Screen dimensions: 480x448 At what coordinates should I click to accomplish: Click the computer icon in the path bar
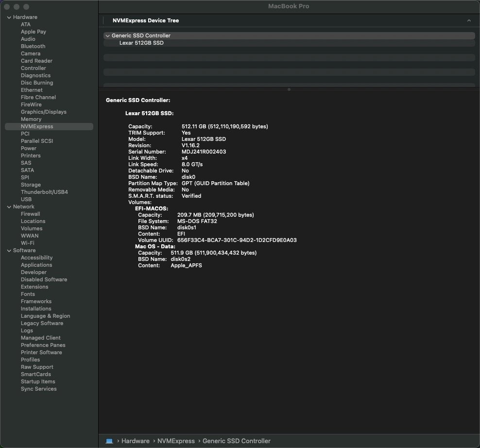pos(109,441)
